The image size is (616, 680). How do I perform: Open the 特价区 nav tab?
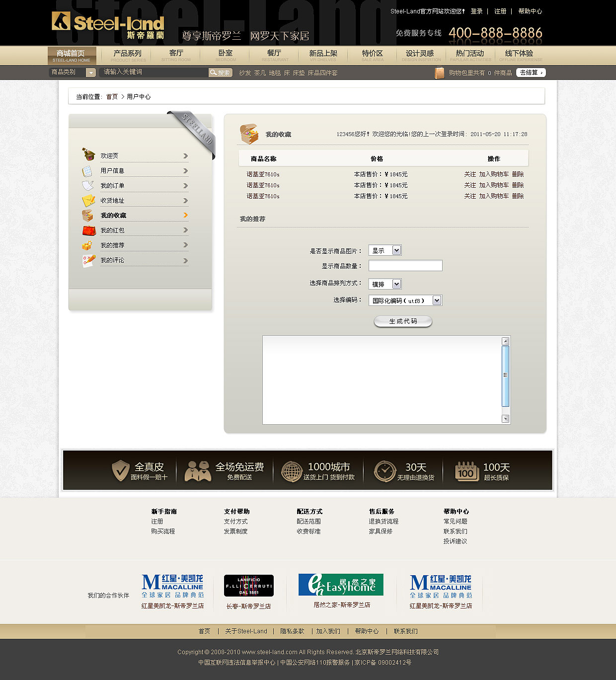(x=373, y=56)
